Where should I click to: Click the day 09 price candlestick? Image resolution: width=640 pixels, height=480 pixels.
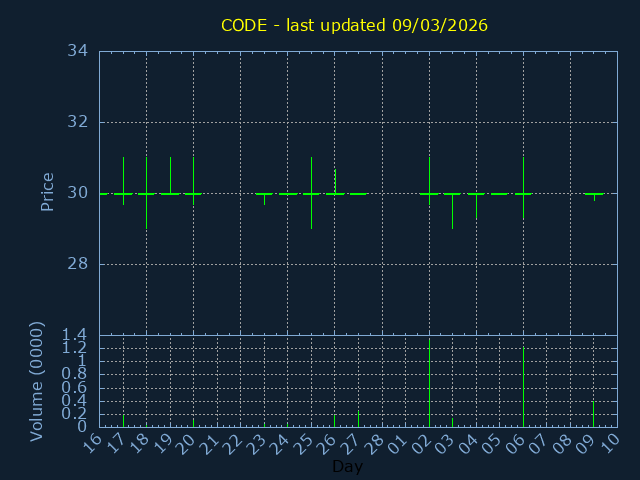click(594, 195)
